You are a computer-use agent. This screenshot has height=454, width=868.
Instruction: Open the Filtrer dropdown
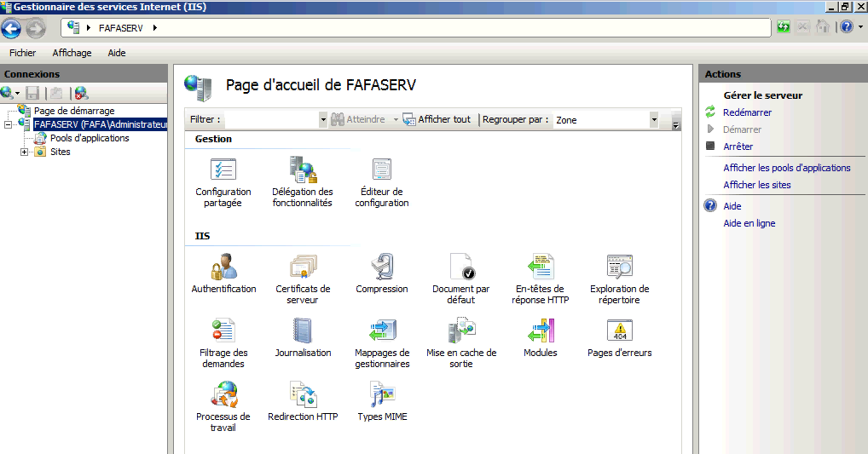(323, 119)
